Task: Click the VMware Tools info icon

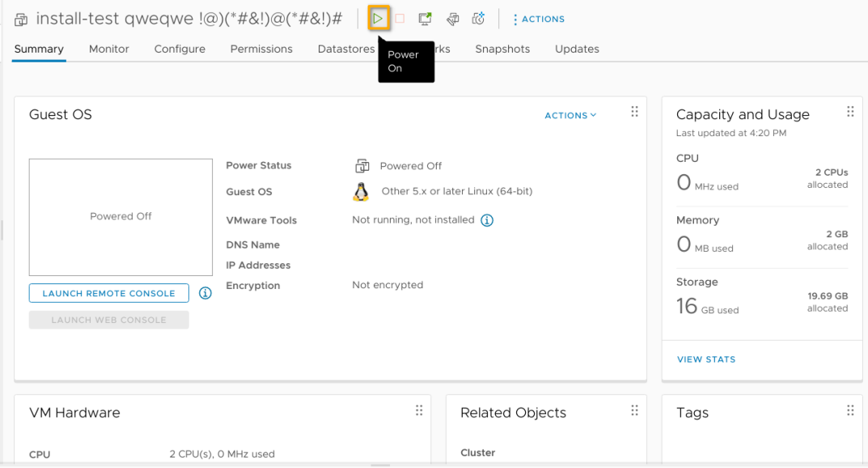Action: (487, 220)
